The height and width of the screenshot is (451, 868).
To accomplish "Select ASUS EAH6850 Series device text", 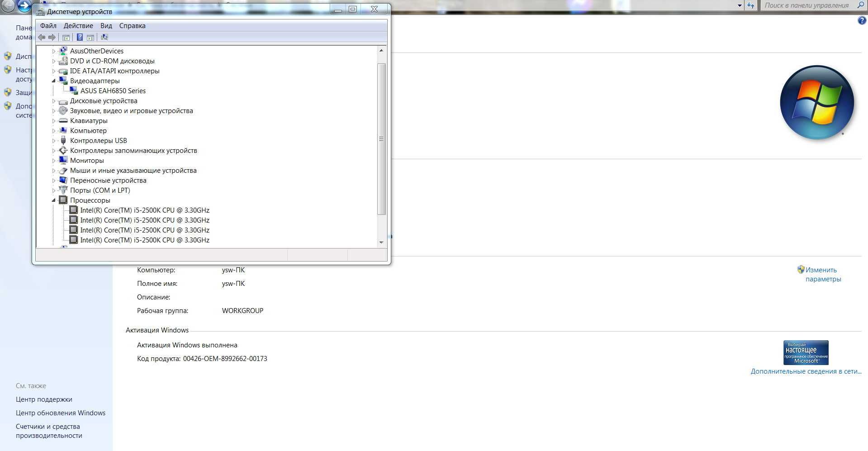I will (113, 91).
